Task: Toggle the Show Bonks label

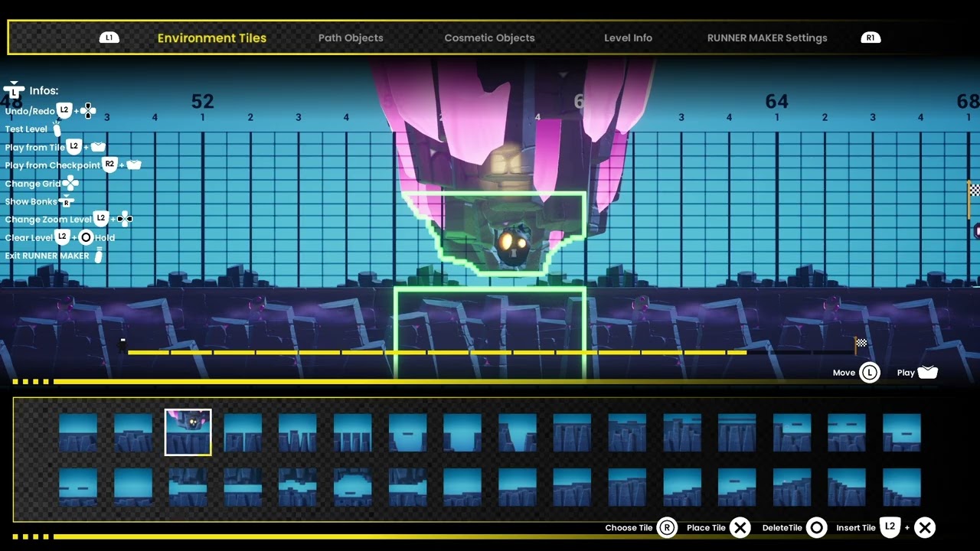Action: click(x=31, y=202)
